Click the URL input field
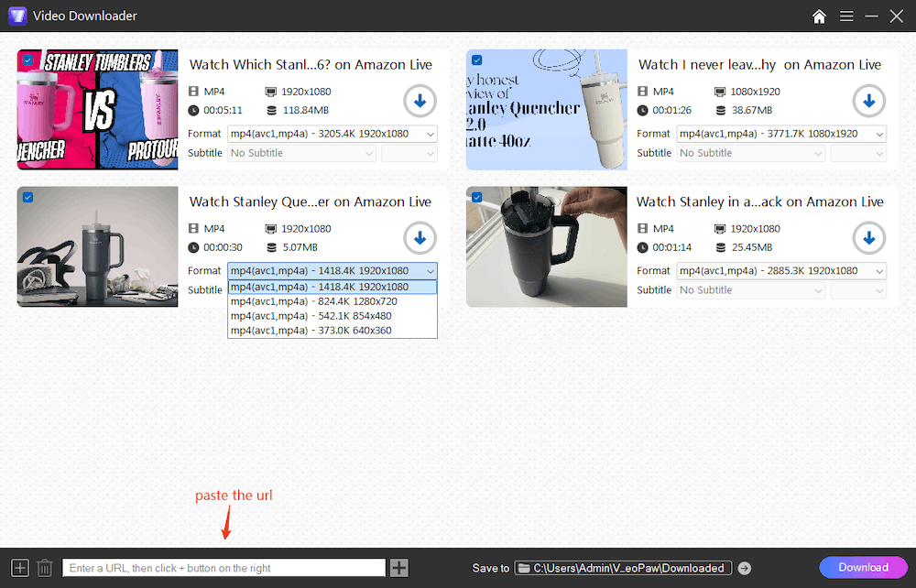This screenshot has width=916, height=588. [x=224, y=568]
